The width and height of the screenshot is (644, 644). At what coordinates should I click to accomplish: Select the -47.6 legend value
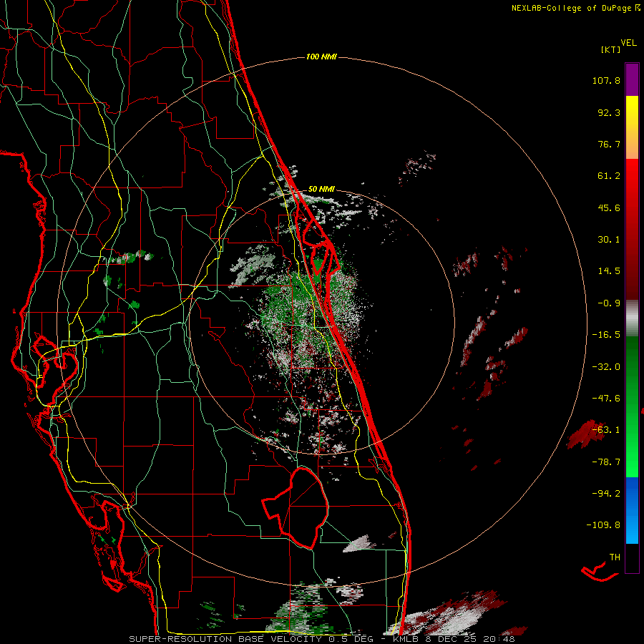pyautogui.click(x=606, y=399)
